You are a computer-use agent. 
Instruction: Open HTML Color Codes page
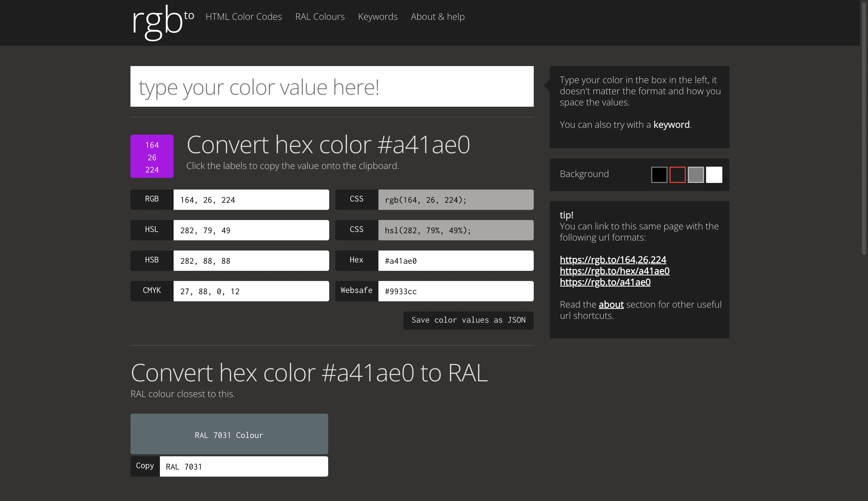pos(243,17)
